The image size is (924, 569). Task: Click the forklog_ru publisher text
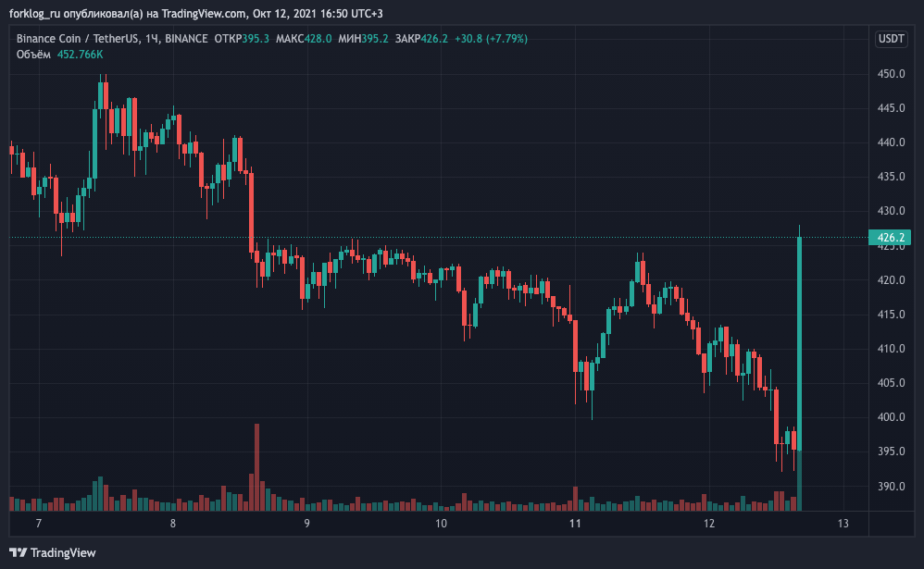click(x=35, y=14)
